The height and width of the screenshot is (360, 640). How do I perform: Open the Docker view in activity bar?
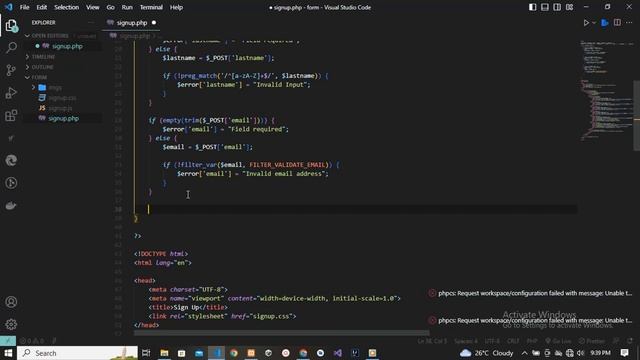(11, 205)
